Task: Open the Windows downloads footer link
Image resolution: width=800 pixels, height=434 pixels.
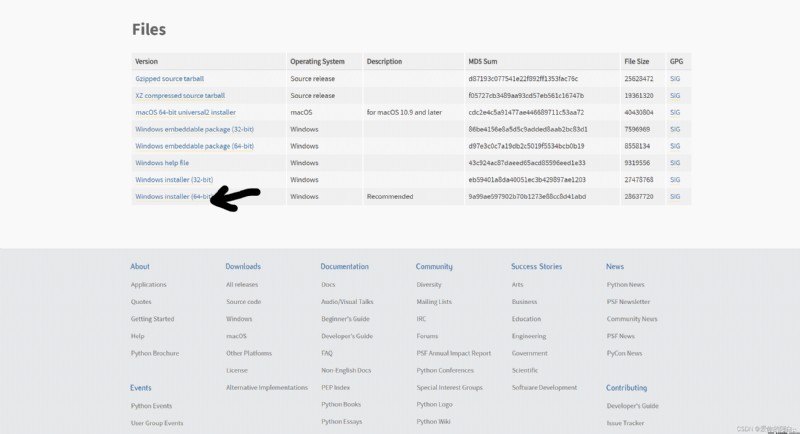Action: (x=239, y=319)
